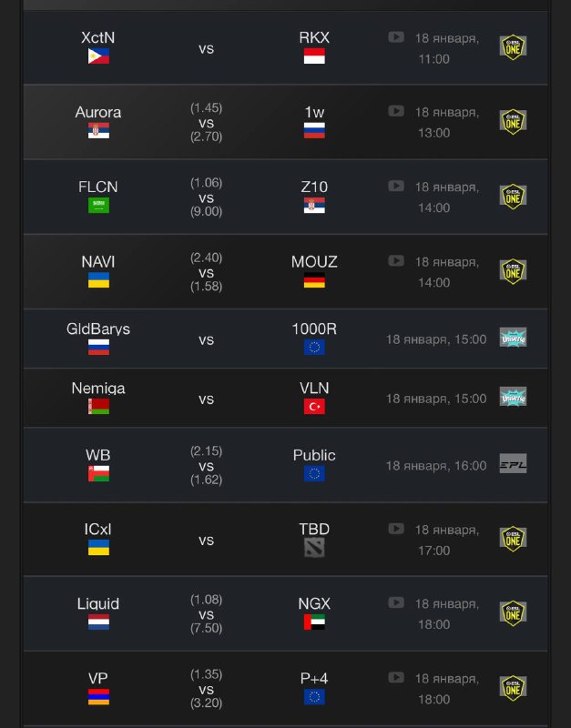
Task: Click ESL One logo on NAVI–MOUZ row
Action: coord(513,271)
